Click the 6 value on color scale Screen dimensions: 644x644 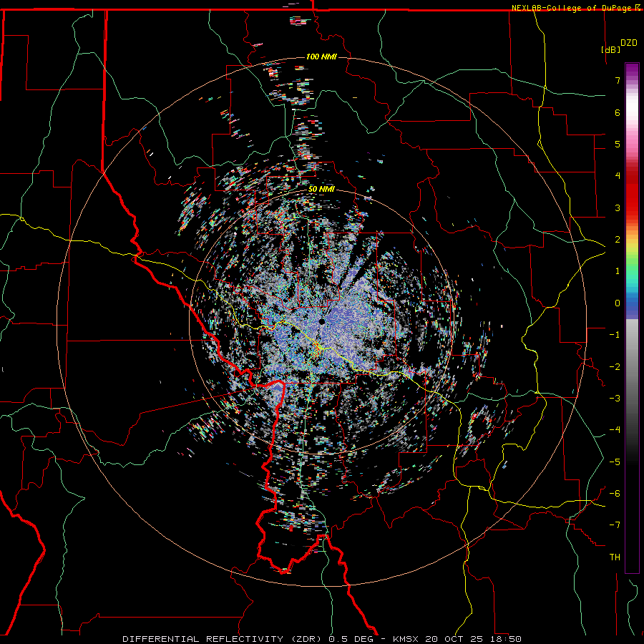[618, 112]
